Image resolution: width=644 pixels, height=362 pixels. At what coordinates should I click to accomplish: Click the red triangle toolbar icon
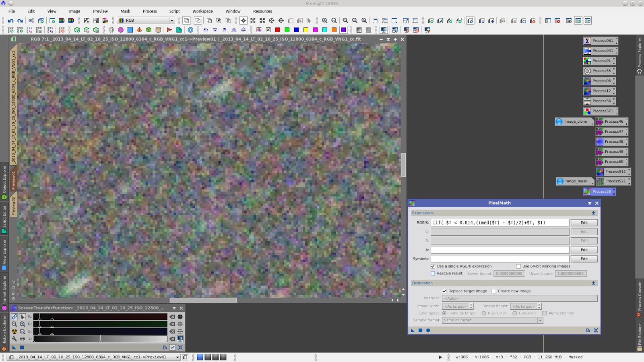169,30
